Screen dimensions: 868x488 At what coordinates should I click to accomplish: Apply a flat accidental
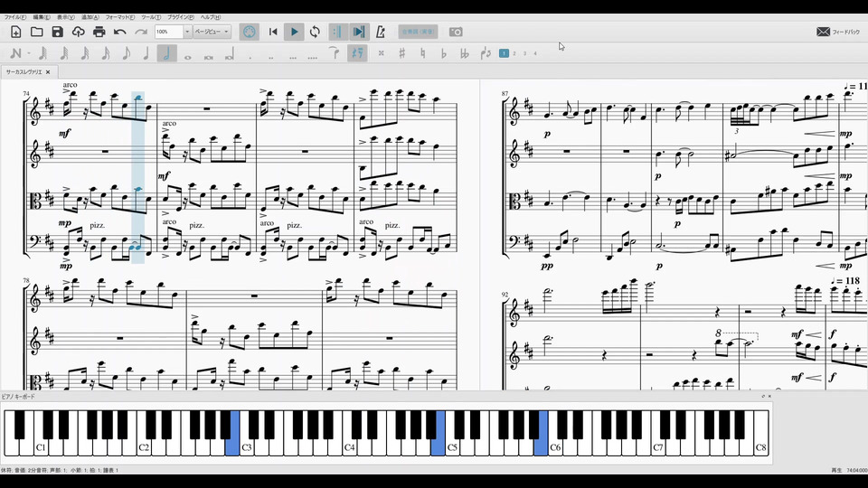point(443,53)
